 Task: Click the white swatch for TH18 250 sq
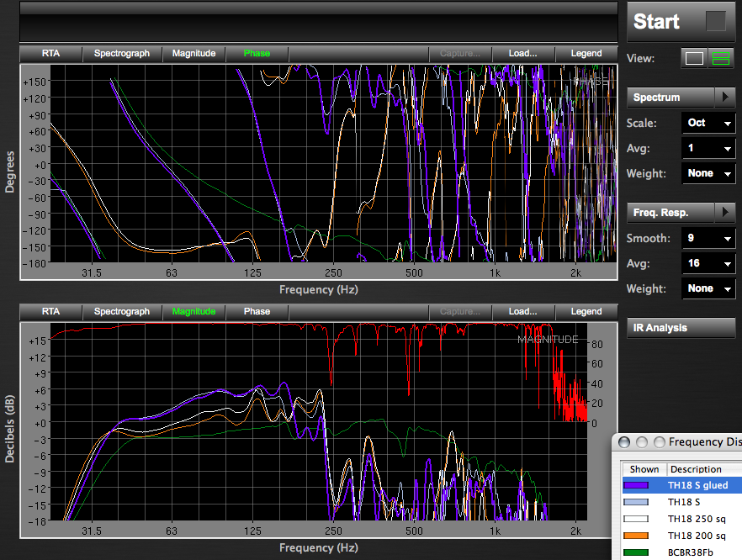click(635, 519)
